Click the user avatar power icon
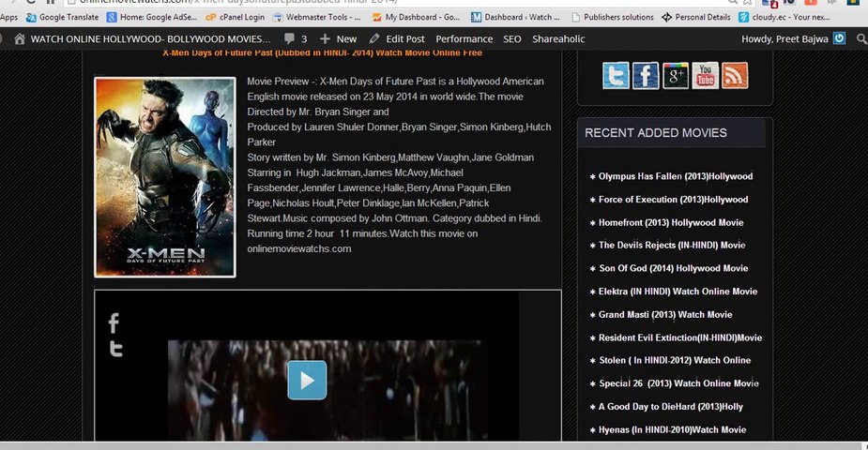868x450 pixels. click(840, 38)
